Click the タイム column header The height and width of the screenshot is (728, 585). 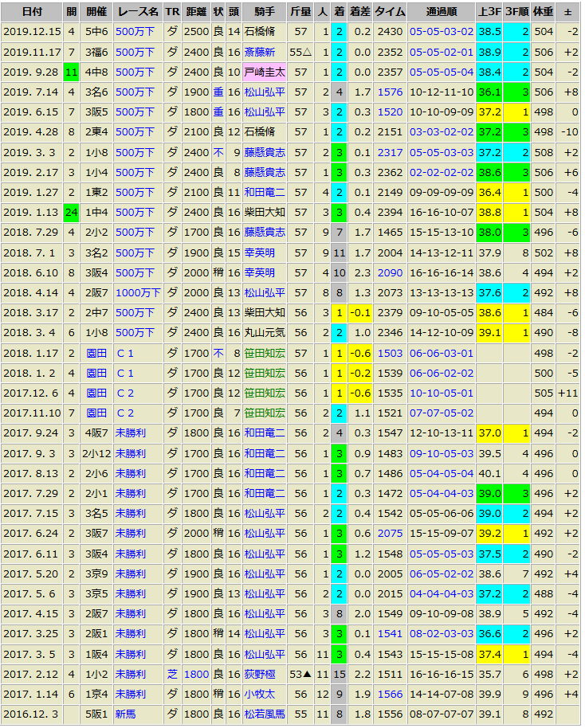click(x=390, y=12)
